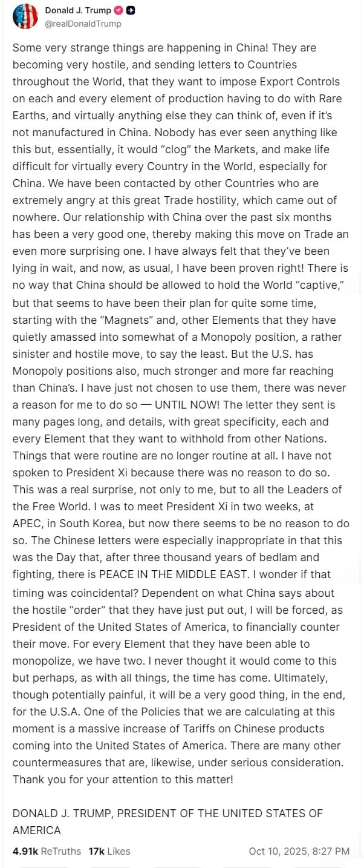This screenshot has height=868, width=364.
Task: Click the 17k likes count number
Action: coord(96,851)
